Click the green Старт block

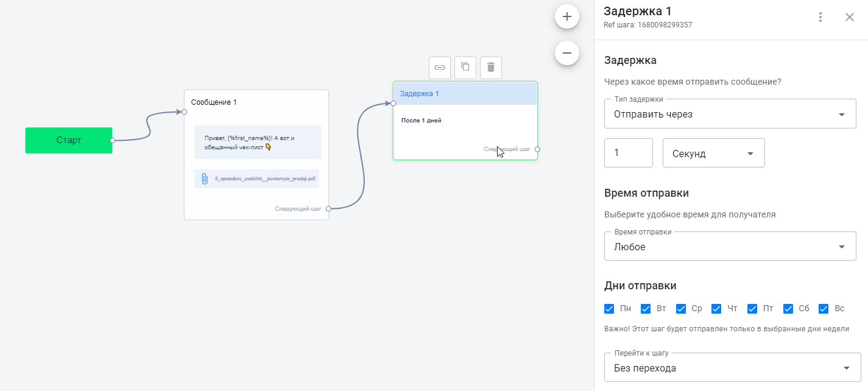pos(69,140)
